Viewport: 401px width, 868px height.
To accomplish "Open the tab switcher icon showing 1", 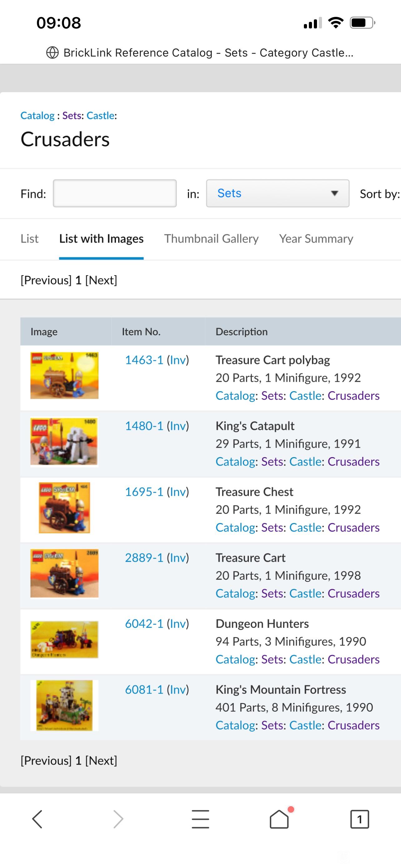I will (359, 819).
